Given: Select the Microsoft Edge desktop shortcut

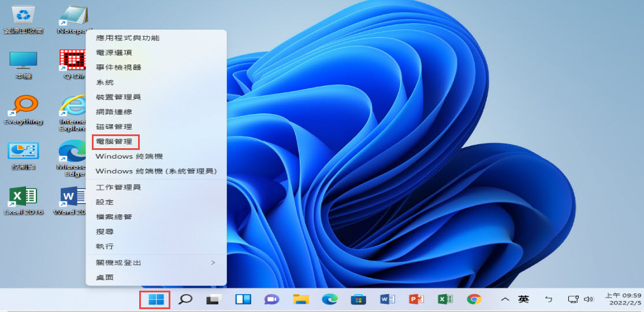Looking at the screenshot, I should [72, 158].
